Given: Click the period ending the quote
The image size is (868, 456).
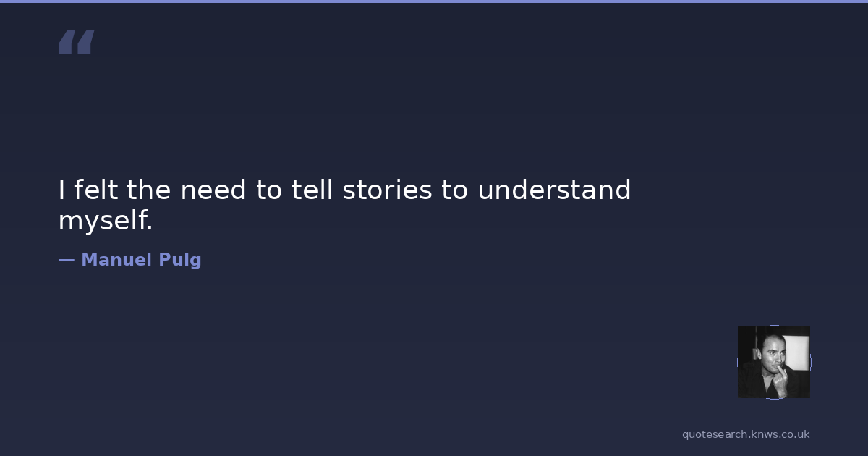Looking at the screenshot, I should 150,229.
